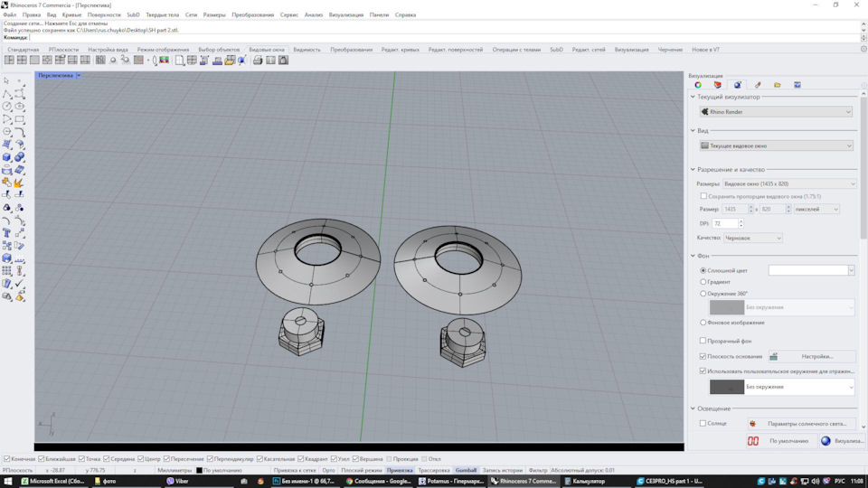
Task: Select the fillet curves tool in left toolbar
Action: pyautogui.click(x=19, y=132)
